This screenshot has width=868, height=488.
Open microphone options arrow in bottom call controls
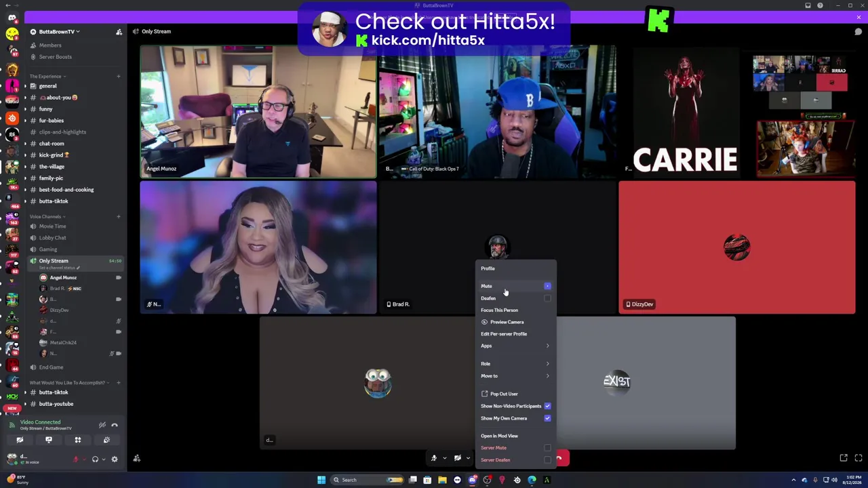pyautogui.click(x=445, y=458)
